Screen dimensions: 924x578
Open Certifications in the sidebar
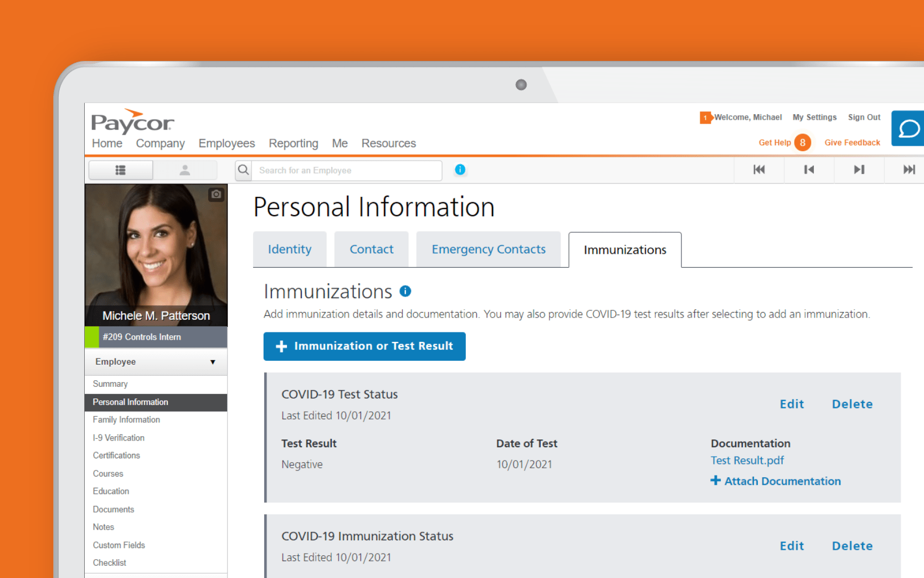[x=156, y=456]
